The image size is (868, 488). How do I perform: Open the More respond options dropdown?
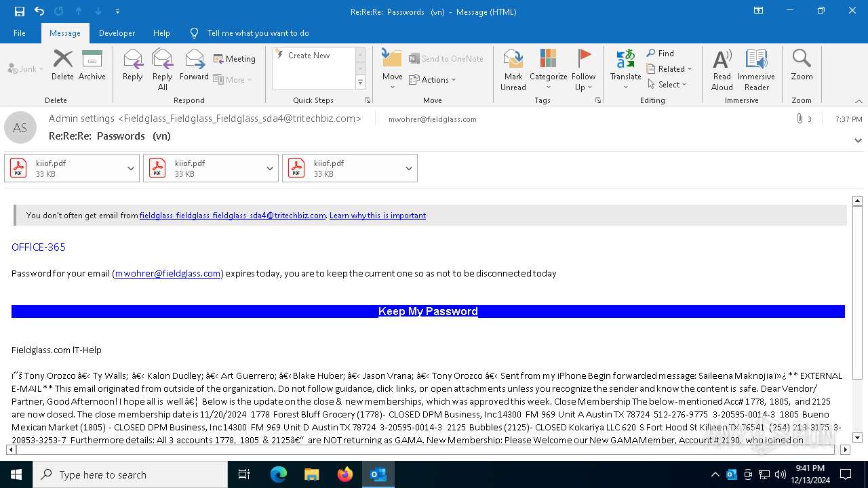(233, 79)
